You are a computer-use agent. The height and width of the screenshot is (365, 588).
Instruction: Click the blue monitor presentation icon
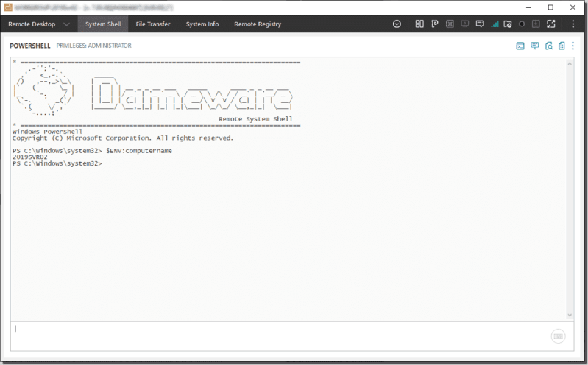coord(535,46)
